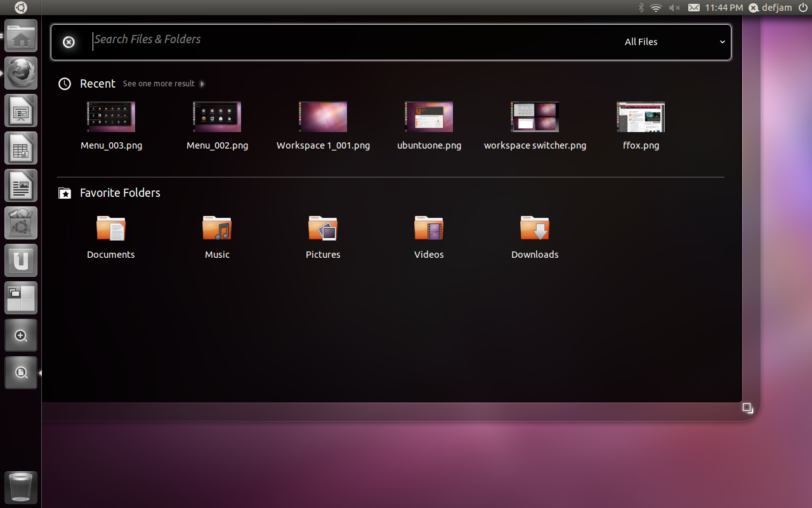Open the Ubuntu One launcher icon

coord(21,260)
